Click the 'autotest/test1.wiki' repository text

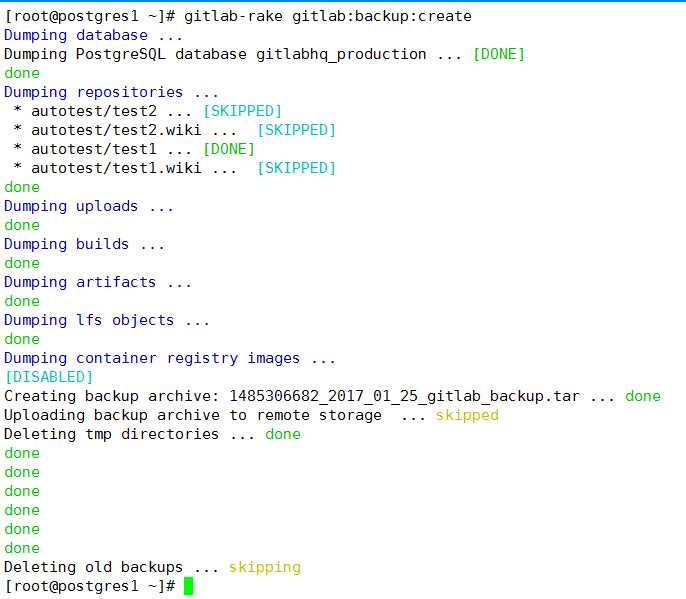116,168
